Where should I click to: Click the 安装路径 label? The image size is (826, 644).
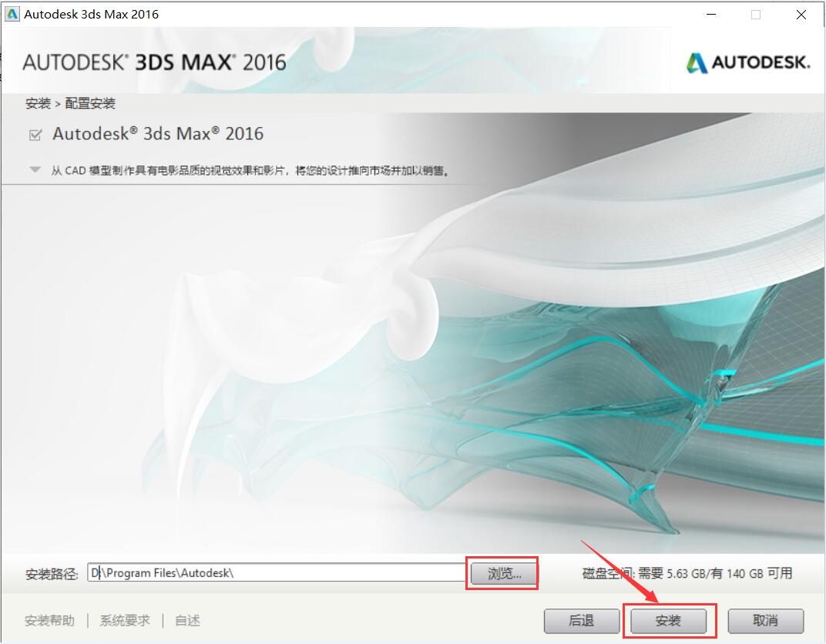[52, 573]
